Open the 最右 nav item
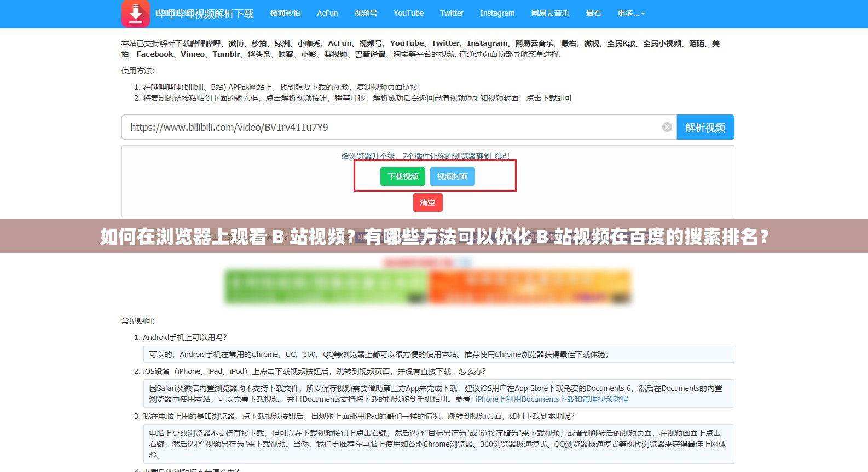 click(x=593, y=13)
